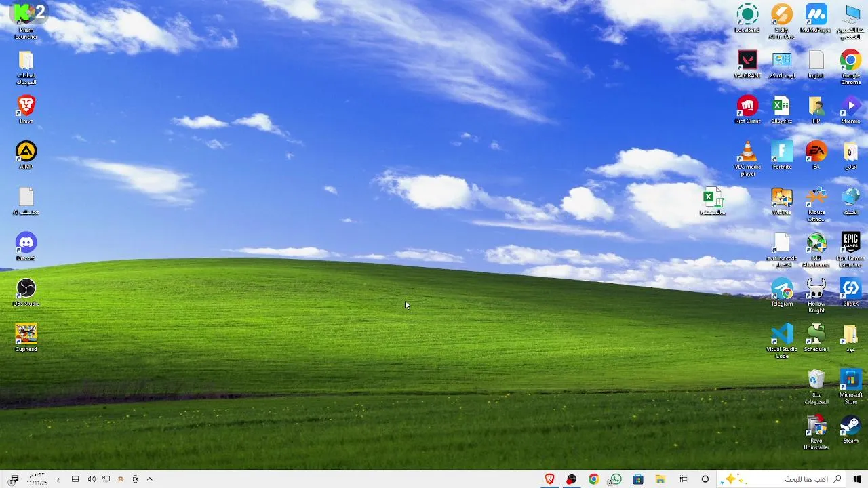868x488 pixels.
Task: Open the volume speaker tray icon
Action: tap(92, 479)
